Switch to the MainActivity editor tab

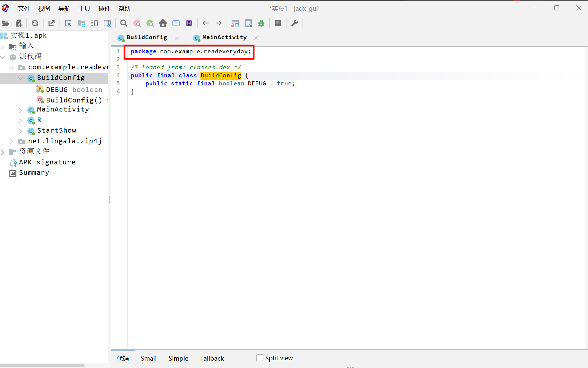point(224,38)
